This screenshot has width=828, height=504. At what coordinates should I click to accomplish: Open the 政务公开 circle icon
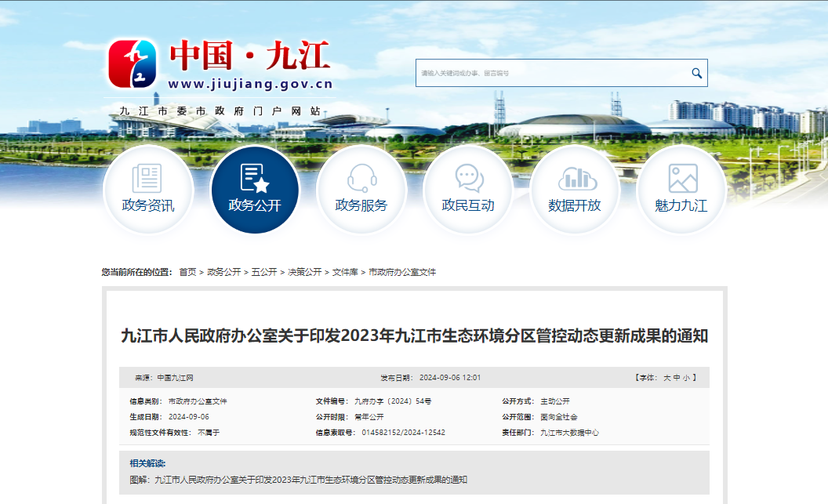point(255,190)
